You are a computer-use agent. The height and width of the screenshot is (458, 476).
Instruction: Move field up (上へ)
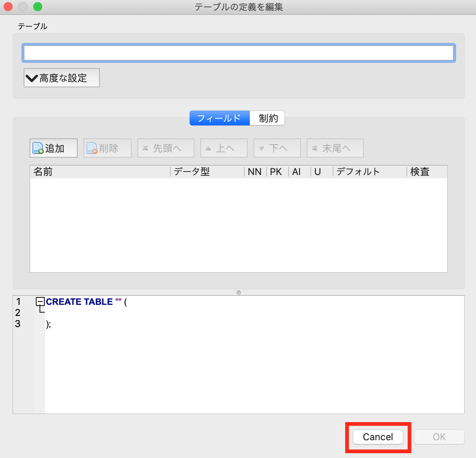224,148
